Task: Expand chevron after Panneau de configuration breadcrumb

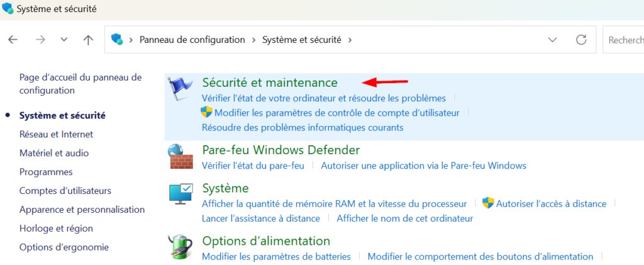Action: point(254,40)
